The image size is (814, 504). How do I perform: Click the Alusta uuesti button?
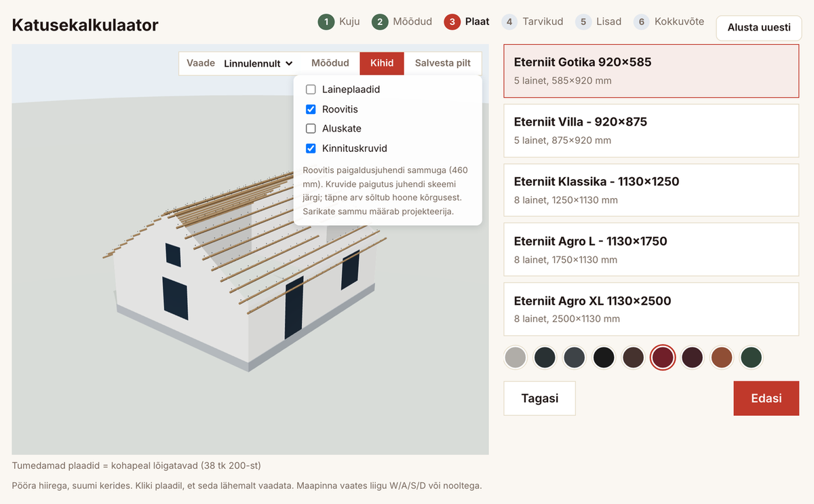click(759, 28)
